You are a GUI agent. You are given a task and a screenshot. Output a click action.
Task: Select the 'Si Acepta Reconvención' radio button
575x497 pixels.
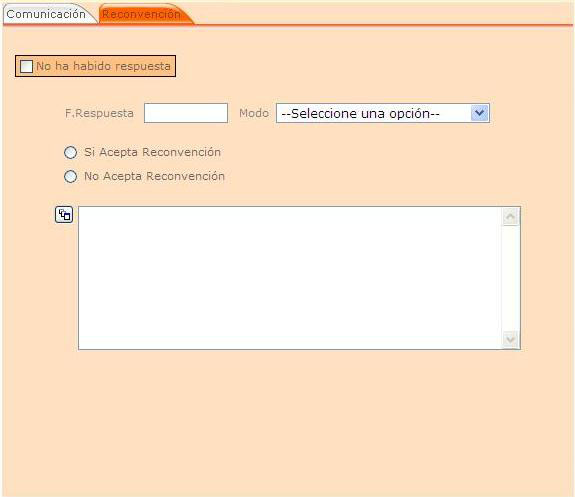pyautogui.click(x=70, y=152)
